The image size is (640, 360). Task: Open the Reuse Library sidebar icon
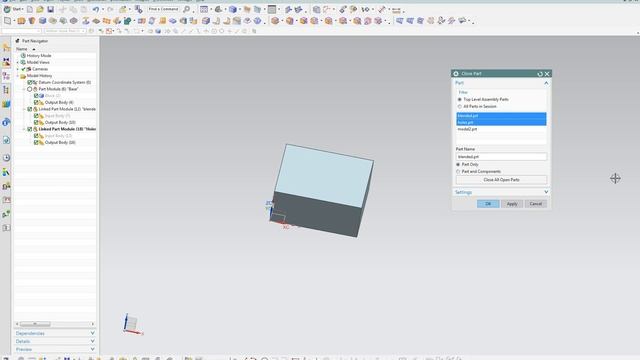6,104
